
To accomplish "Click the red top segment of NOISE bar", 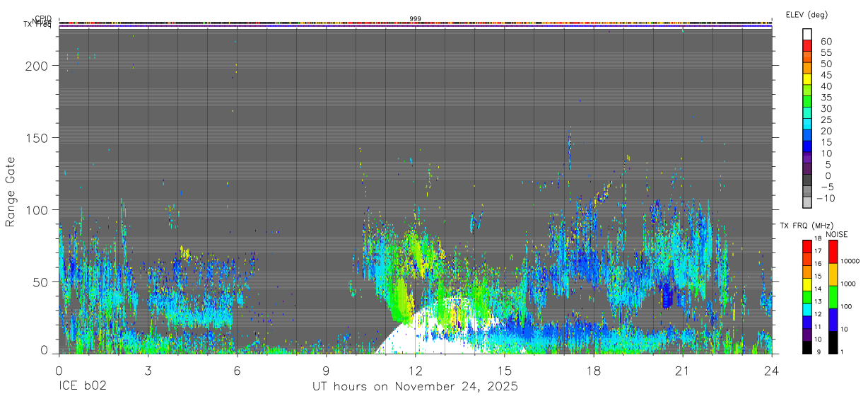I will 833,252.
